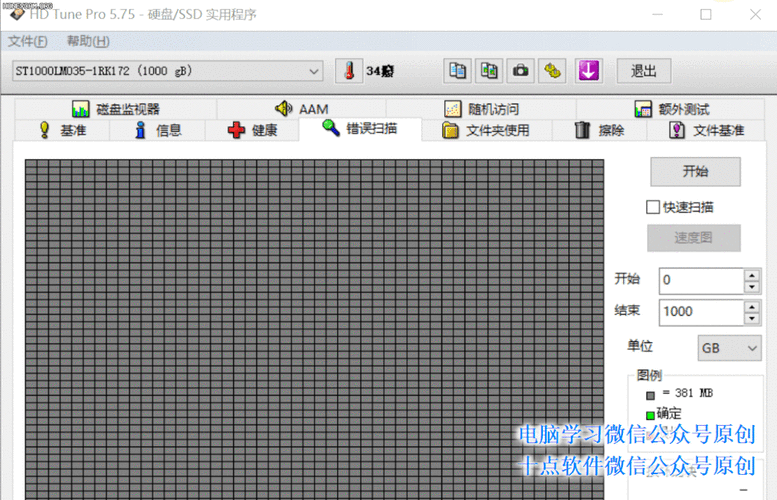
Task: Click the temperature thermometer icon
Action: coord(349,71)
